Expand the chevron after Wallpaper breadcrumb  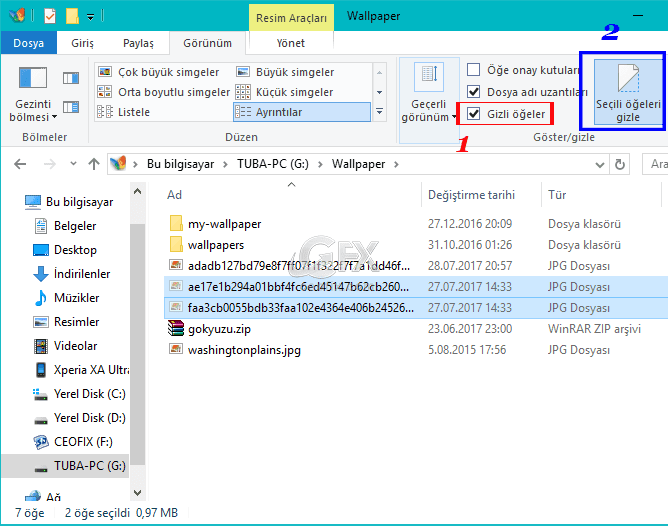[x=396, y=164]
